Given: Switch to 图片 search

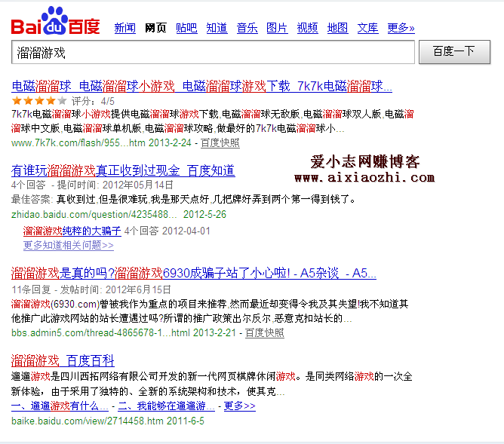Looking at the screenshot, I should point(277,28).
